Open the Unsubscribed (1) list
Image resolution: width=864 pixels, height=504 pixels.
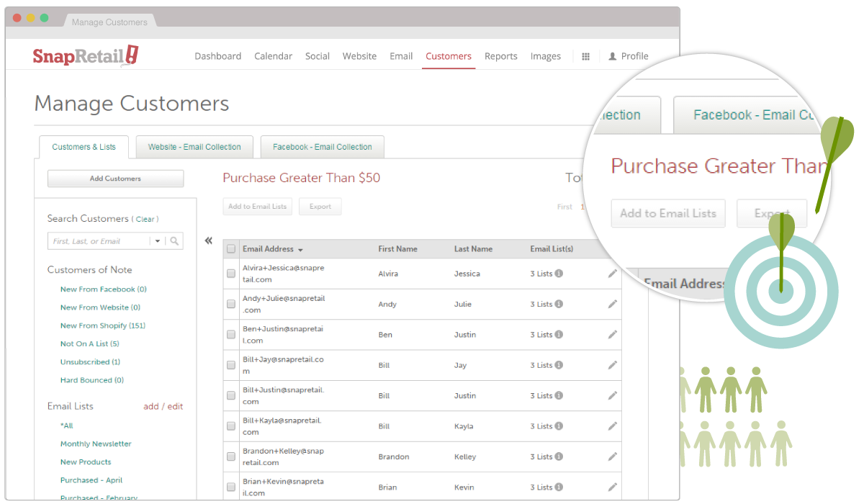pos(91,362)
